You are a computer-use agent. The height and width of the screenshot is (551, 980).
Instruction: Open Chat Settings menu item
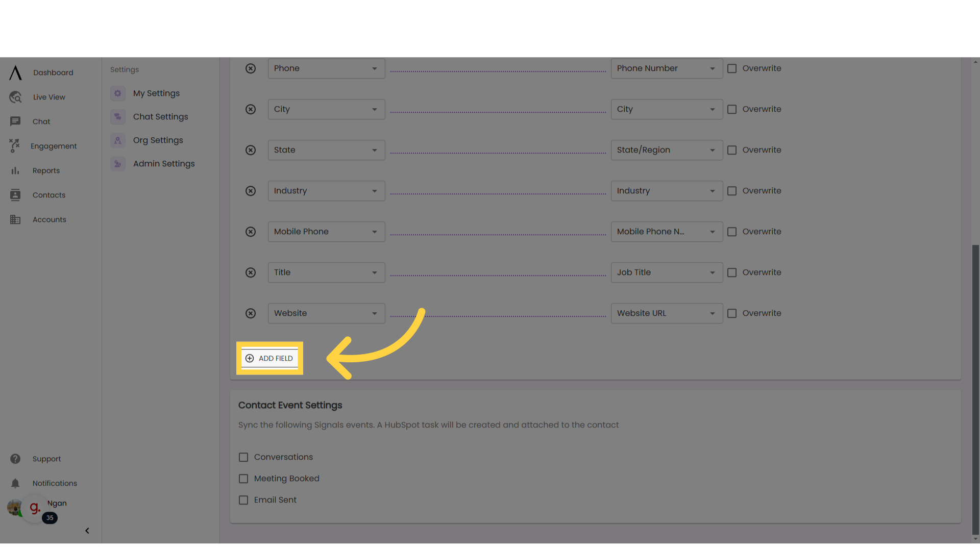(x=160, y=116)
